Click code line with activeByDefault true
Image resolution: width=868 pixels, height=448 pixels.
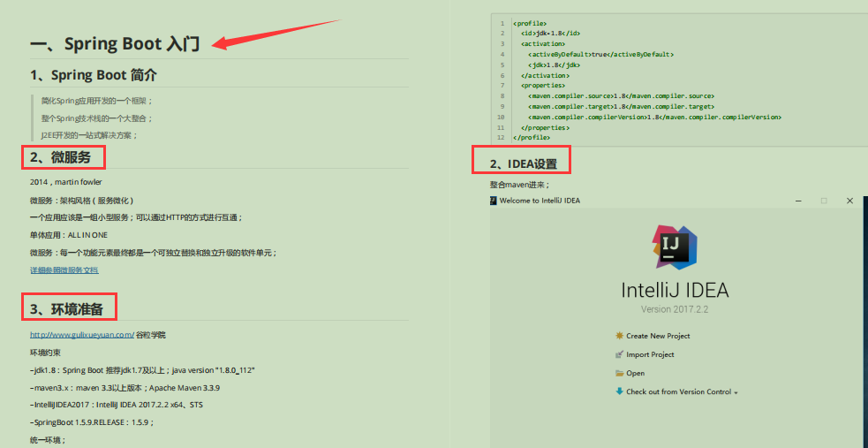point(600,54)
